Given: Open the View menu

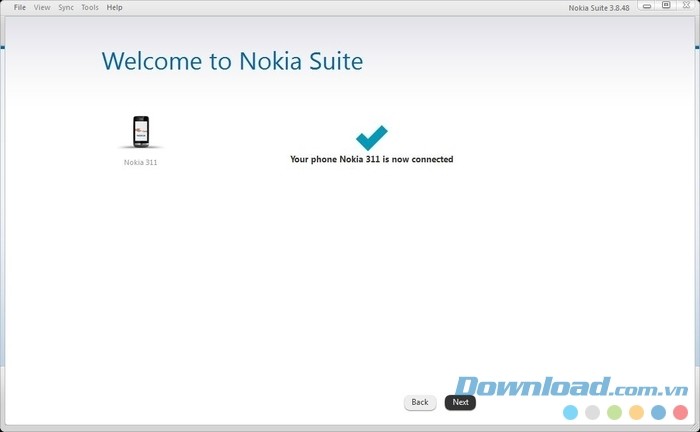Looking at the screenshot, I should 42,8.
